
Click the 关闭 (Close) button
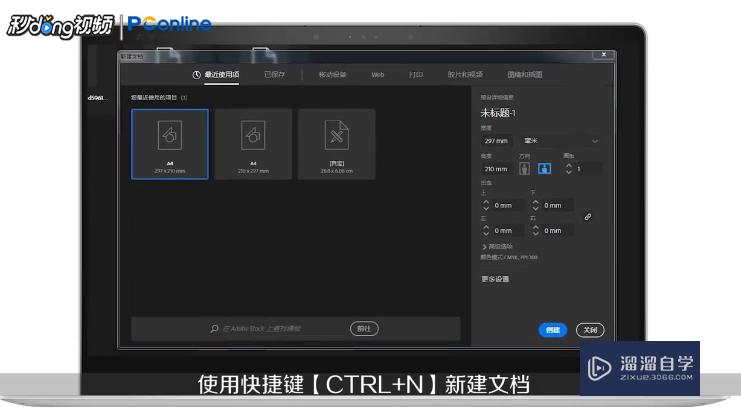pos(590,330)
